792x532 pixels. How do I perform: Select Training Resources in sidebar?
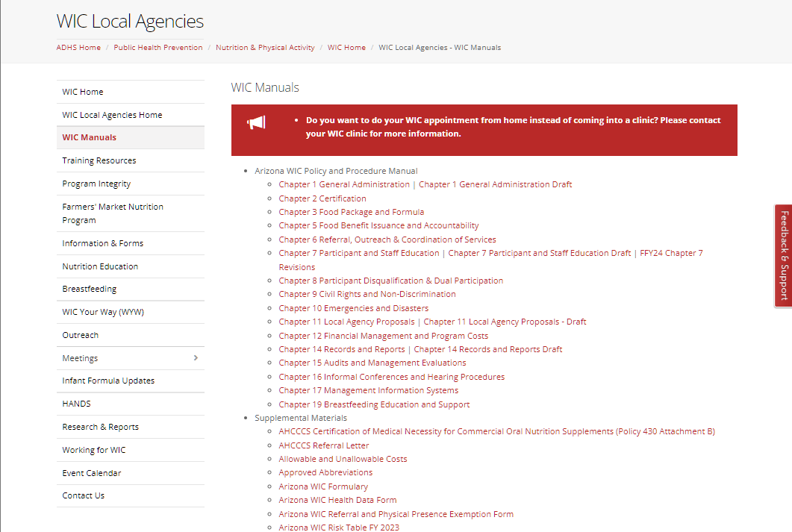pos(99,160)
